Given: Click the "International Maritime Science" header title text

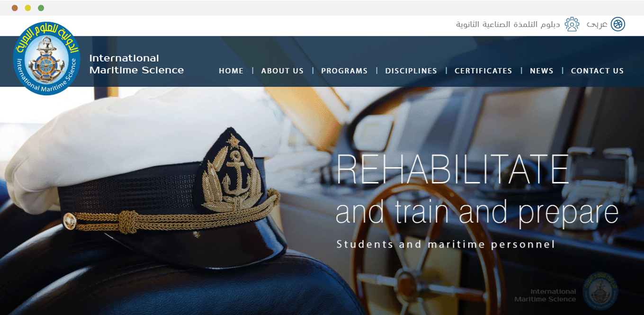Looking at the screenshot, I should (136, 64).
